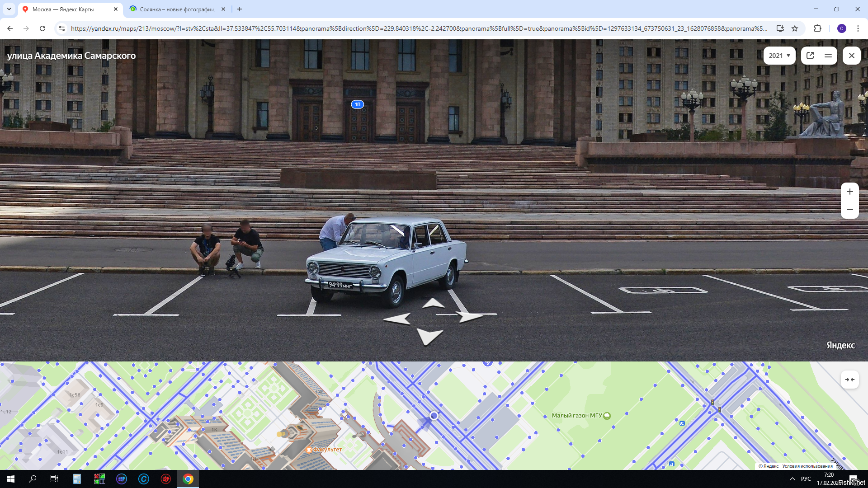Switch to the Солянка tab

[x=176, y=9]
